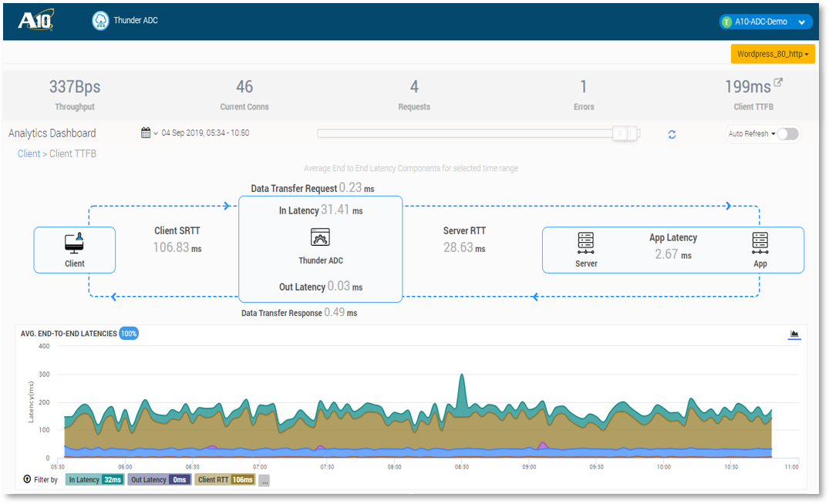Click the App Latency 2.67 ms value
Image resolution: width=829 pixels, height=504 pixels.
(x=673, y=254)
